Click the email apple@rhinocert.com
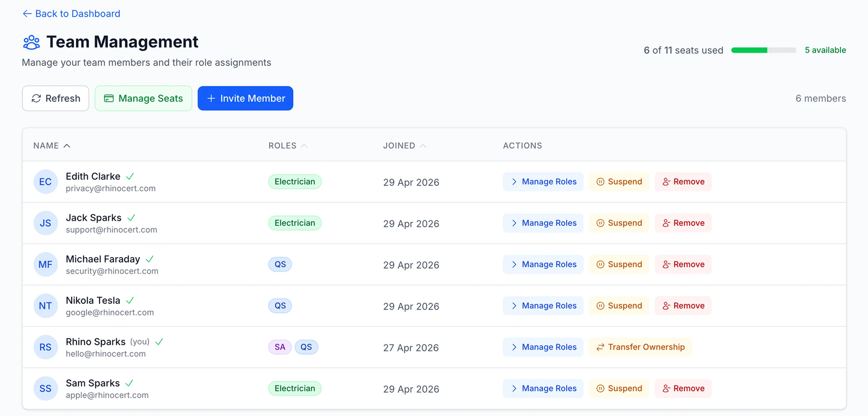This screenshot has width=868, height=416. [107, 395]
